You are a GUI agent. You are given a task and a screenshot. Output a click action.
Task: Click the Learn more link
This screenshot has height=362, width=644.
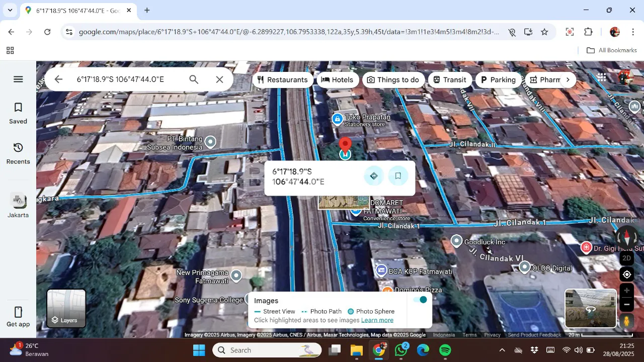click(377, 320)
